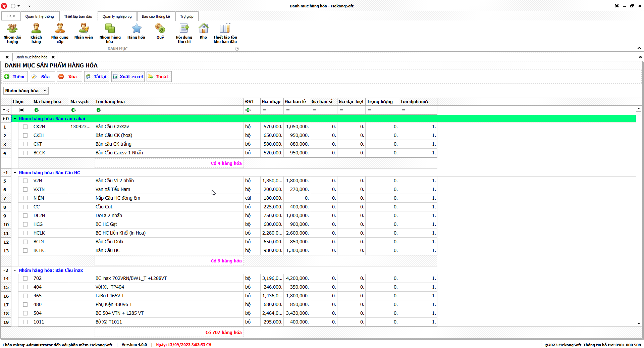This screenshot has height=348, width=644.
Task: Collapse the Bàn Cầu HC group
Action: [x=15, y=173]
